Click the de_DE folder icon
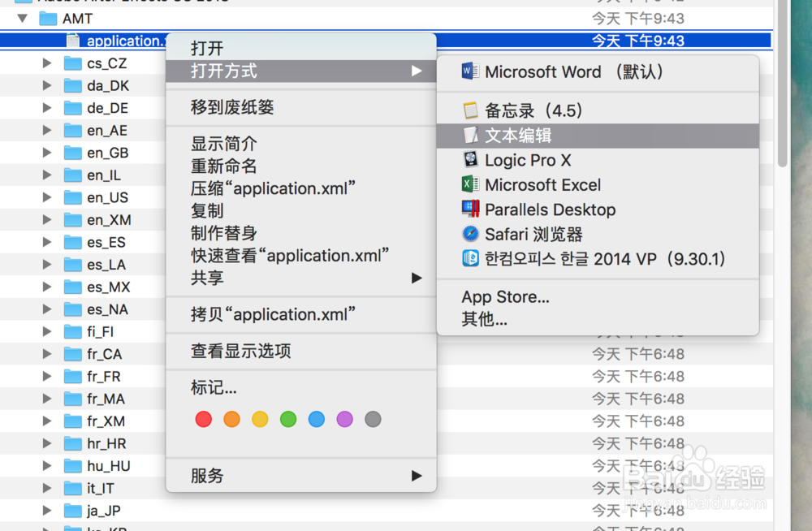812x531 pixels. [72, 108]
